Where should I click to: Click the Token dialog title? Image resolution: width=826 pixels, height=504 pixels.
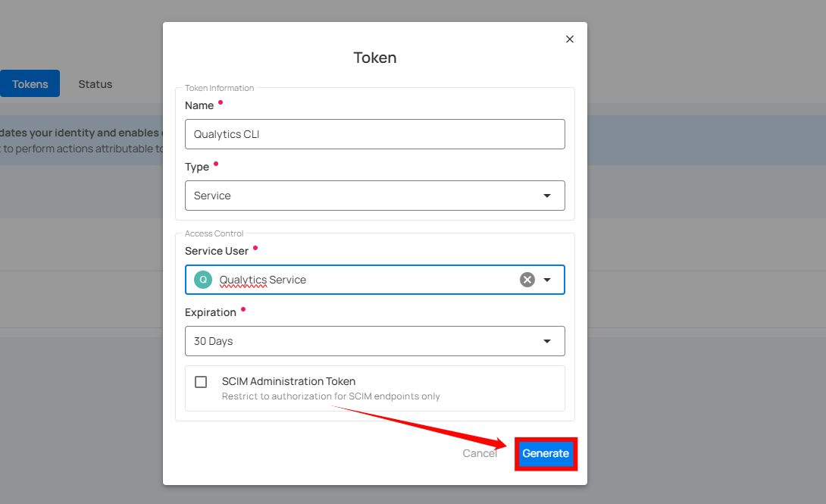click(x=375, y=58)
